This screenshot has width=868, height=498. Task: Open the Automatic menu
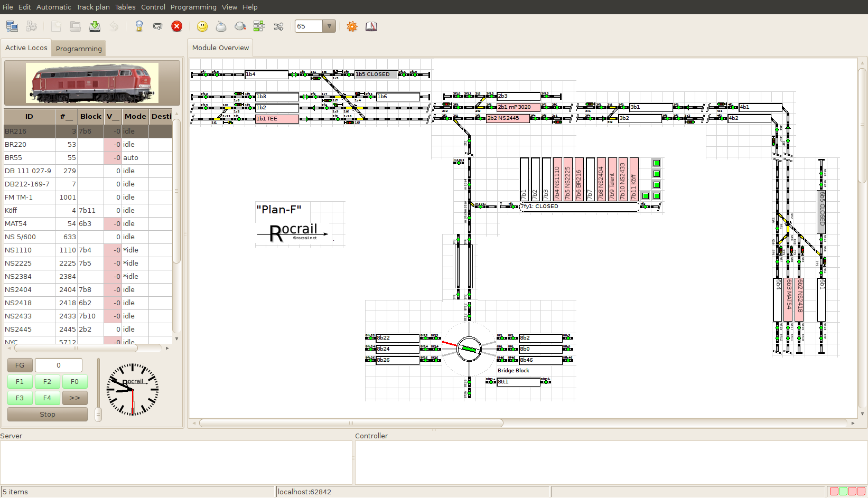coord(53,7)
